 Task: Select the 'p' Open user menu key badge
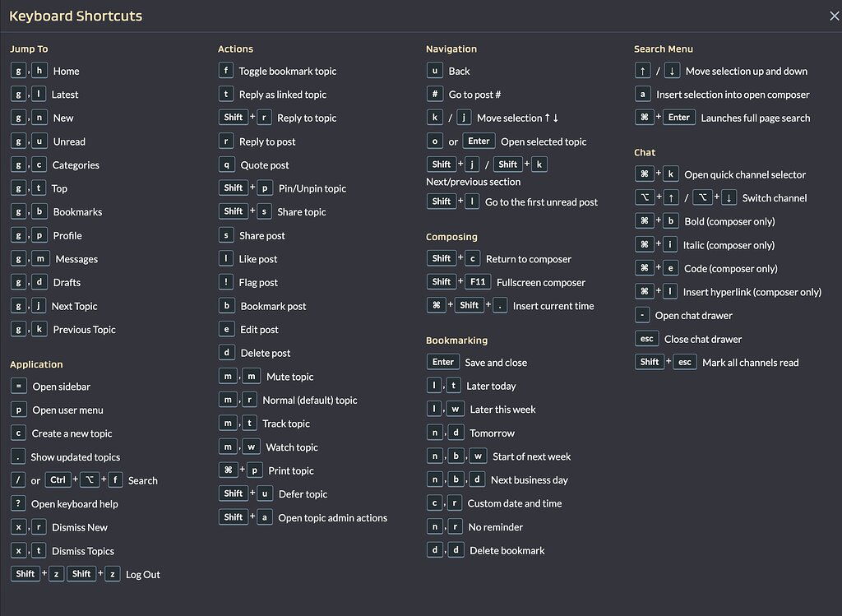click(18, 409)
